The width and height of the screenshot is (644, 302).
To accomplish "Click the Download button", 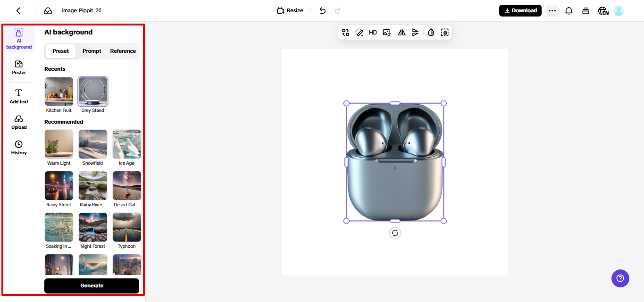I will tap(520, 10).
